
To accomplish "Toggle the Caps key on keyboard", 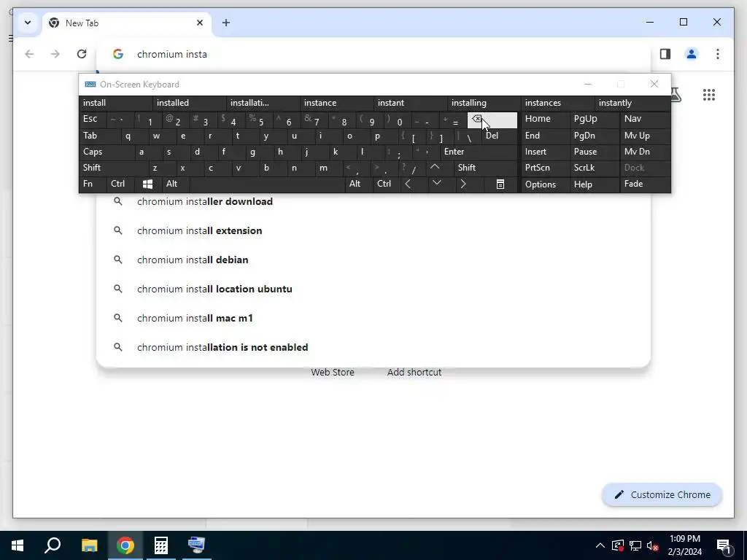I will click(106, 152).
